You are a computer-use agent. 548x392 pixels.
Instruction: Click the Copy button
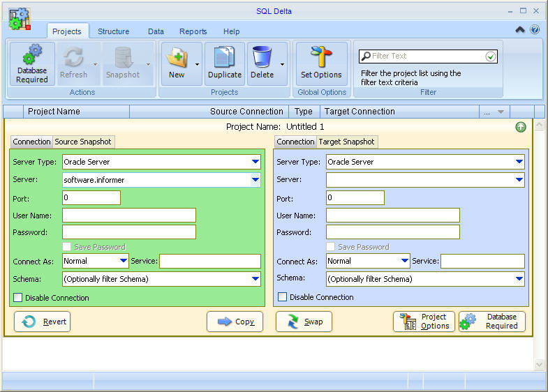(x=235, y=322)
